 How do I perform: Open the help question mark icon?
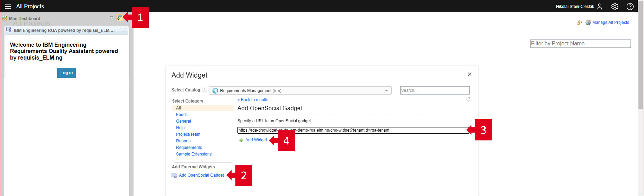pyautogui.click(x=630, y=7)
